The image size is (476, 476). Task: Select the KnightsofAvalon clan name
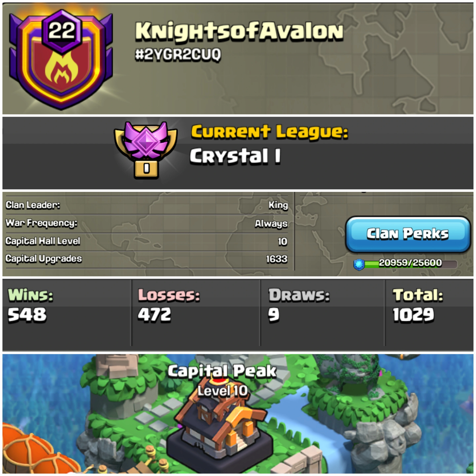(x=239, y=31)
